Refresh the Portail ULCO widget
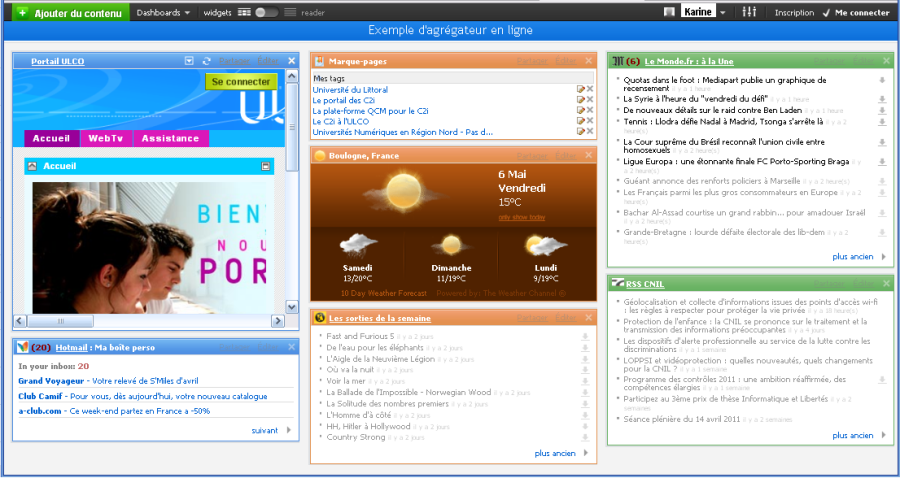This screenshot has height=478, width=900. pyautogui.click(x=207, y=61)
